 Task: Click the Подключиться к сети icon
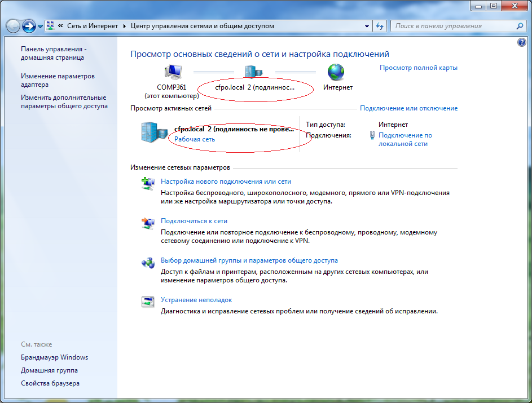click(x=148, y=222)
